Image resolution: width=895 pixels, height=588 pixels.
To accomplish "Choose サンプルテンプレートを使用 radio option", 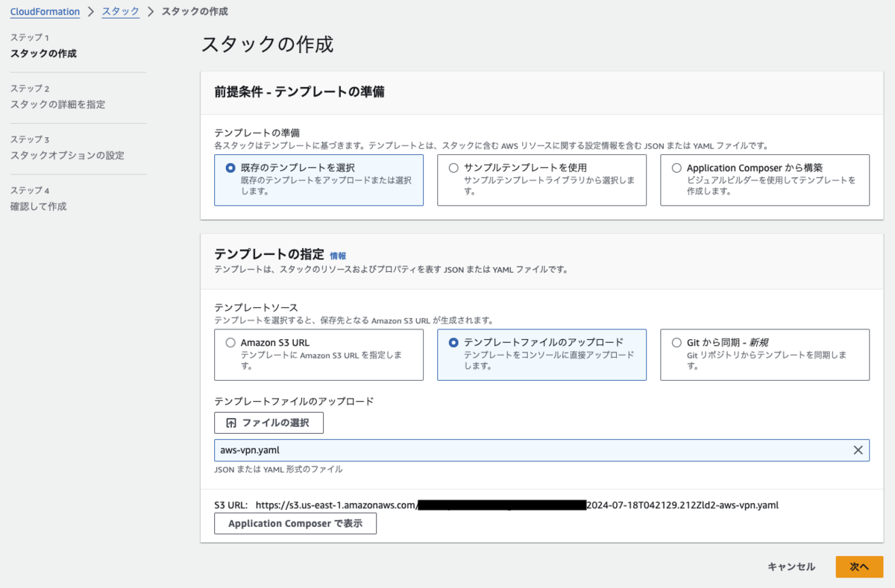I will [x=453, y=168].
